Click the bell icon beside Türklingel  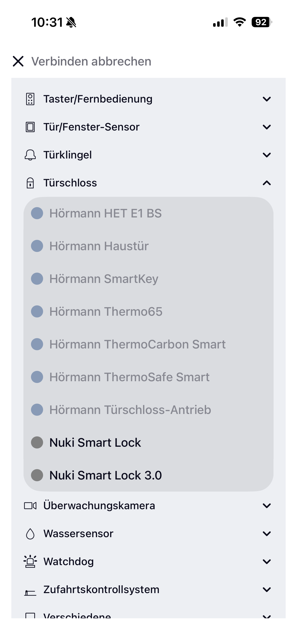click(30, 155)
